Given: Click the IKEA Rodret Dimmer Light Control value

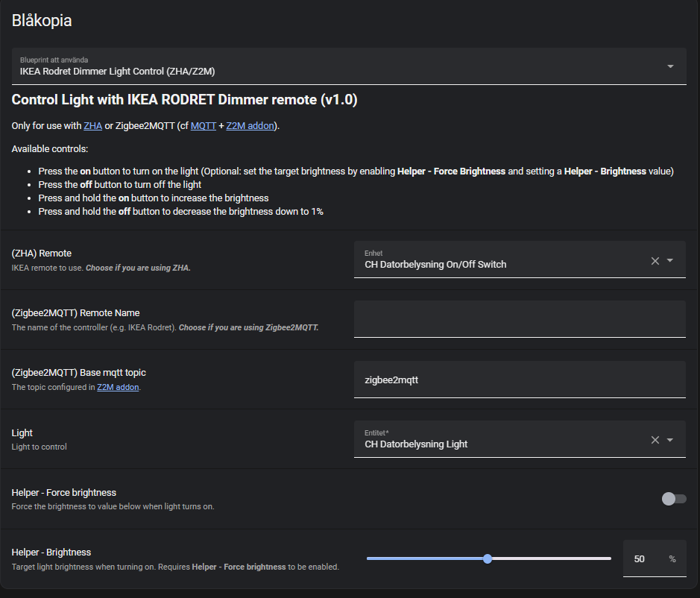Looking at the screenshot, I should (x=117, y=72).
